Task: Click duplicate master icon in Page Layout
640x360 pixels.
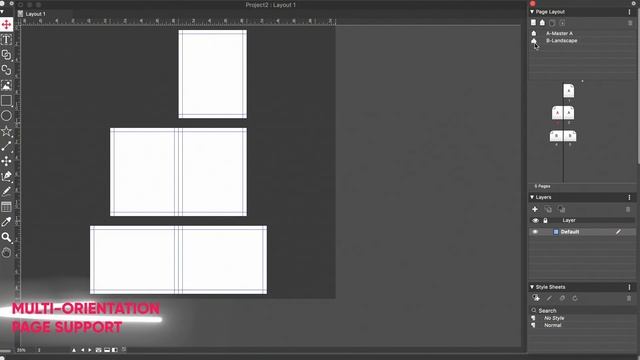Action: pos(552,23)
